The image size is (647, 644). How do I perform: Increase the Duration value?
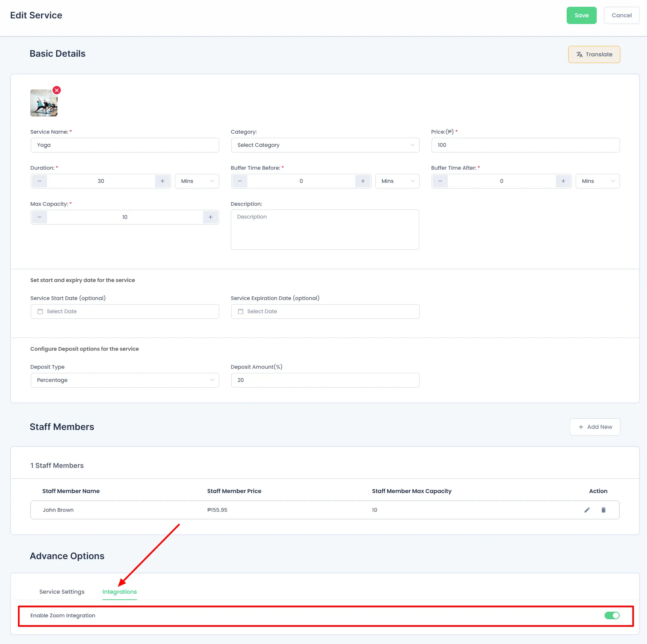(x=163, y=181)
